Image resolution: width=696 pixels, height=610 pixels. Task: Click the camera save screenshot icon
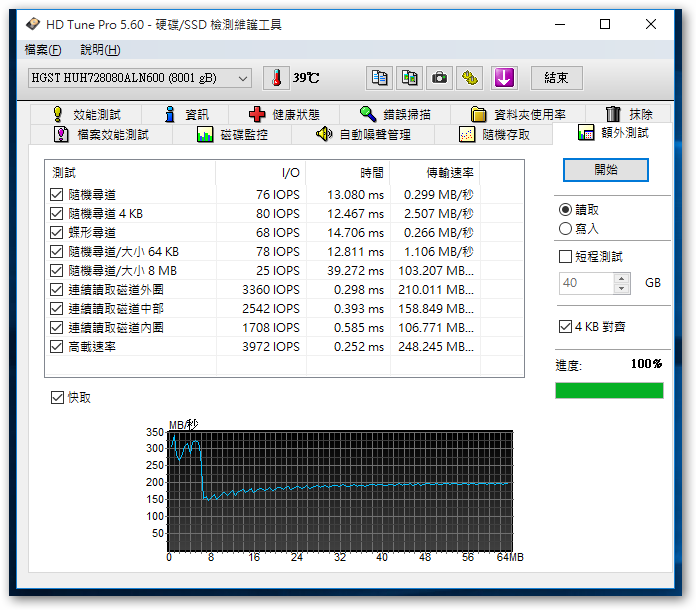click(439, 77)
